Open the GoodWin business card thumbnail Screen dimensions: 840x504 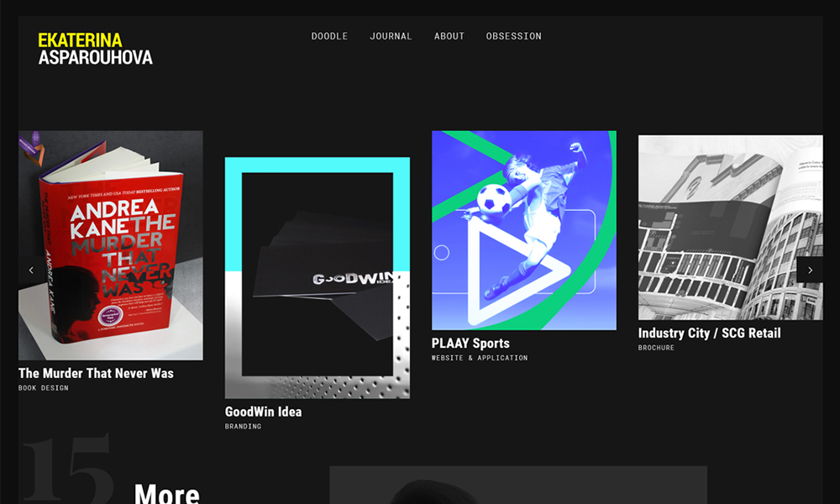(x=317, y=277)
